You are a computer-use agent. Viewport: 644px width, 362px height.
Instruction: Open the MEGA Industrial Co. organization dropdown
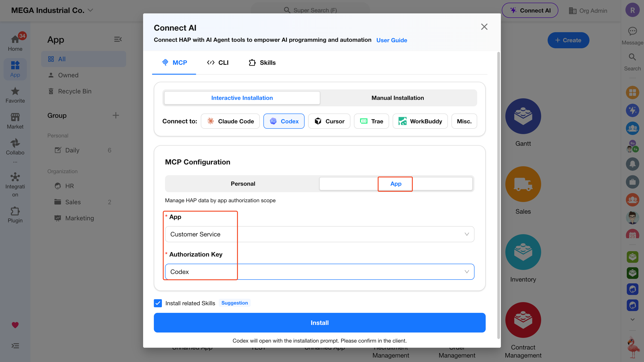[x=52, y=10]
